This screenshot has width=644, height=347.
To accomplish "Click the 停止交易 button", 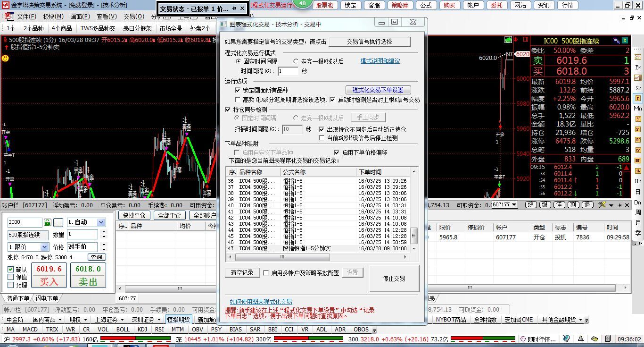I will [394, 279].
